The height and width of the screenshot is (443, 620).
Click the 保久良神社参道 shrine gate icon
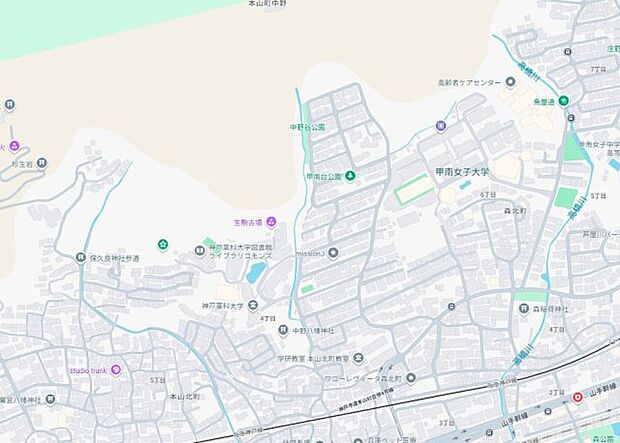pos(81,258)
